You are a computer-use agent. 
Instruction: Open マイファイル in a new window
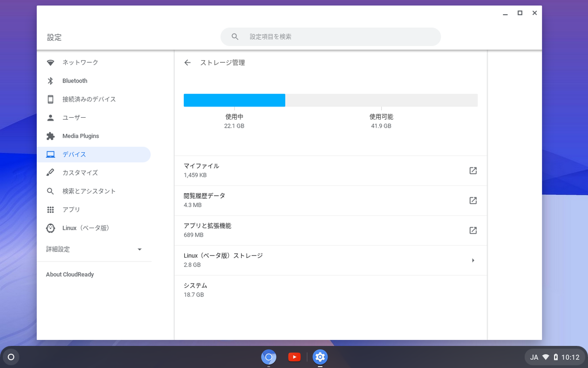(472, 170)
